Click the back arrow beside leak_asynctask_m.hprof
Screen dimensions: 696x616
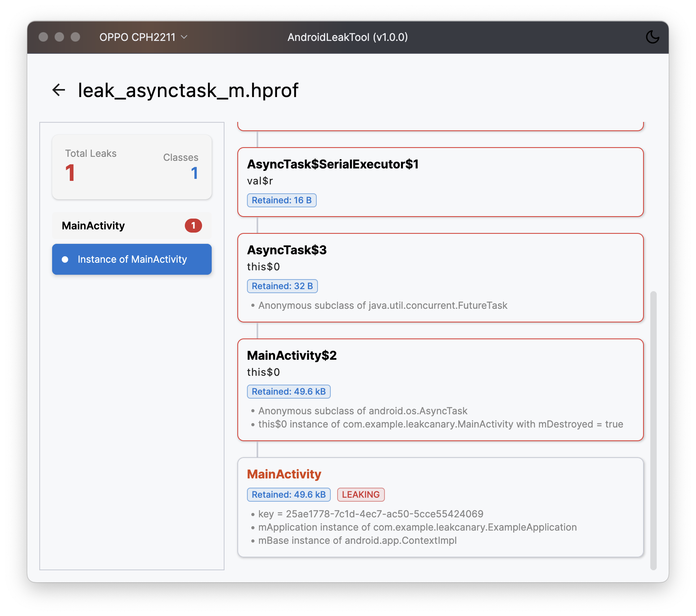pos(59,89)
